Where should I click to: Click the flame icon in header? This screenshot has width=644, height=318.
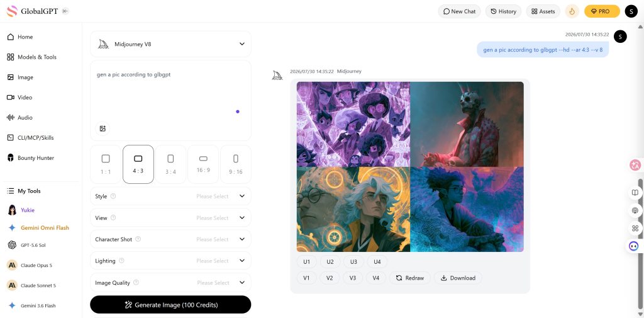point(572,11)
